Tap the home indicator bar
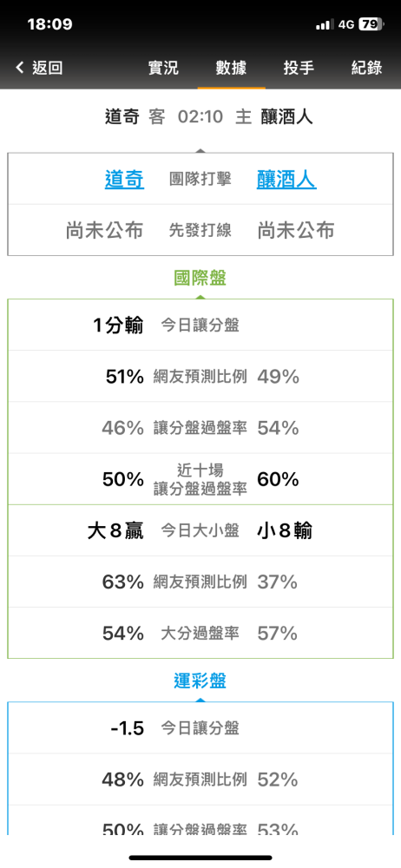The image size is (401, 868). 200,858
